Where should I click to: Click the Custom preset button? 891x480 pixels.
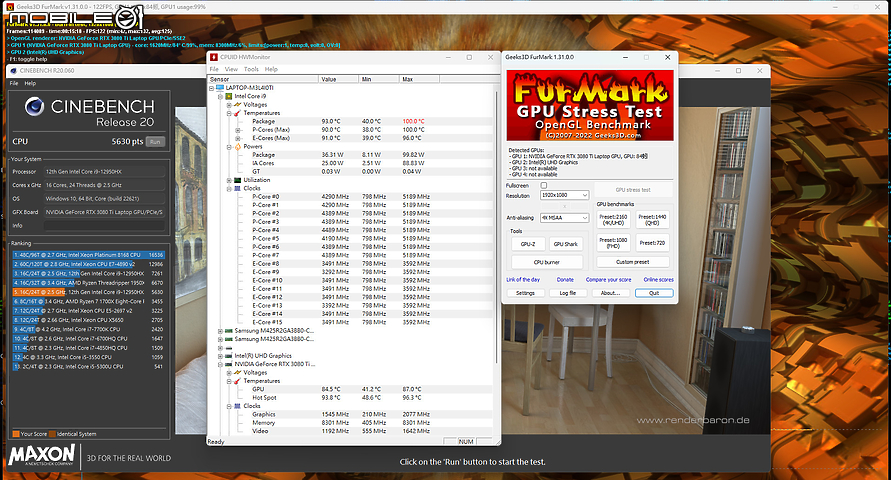tap(632, 262)
